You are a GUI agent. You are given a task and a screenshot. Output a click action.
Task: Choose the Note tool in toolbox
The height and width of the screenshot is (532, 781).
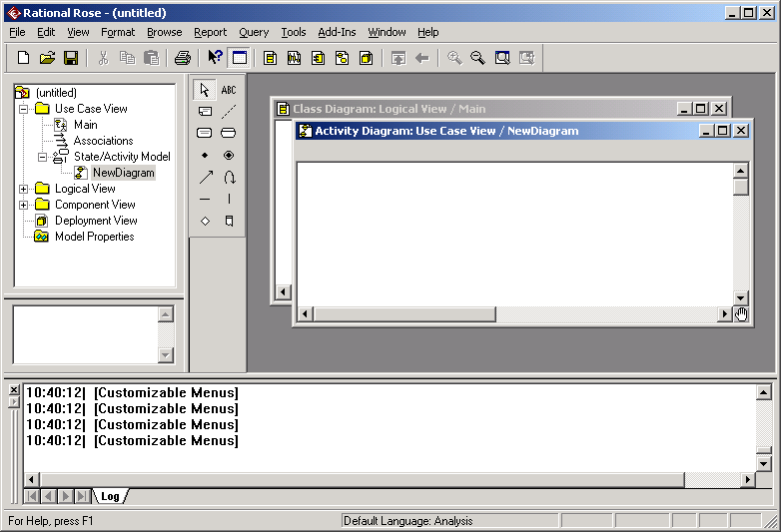click(205, 112)
